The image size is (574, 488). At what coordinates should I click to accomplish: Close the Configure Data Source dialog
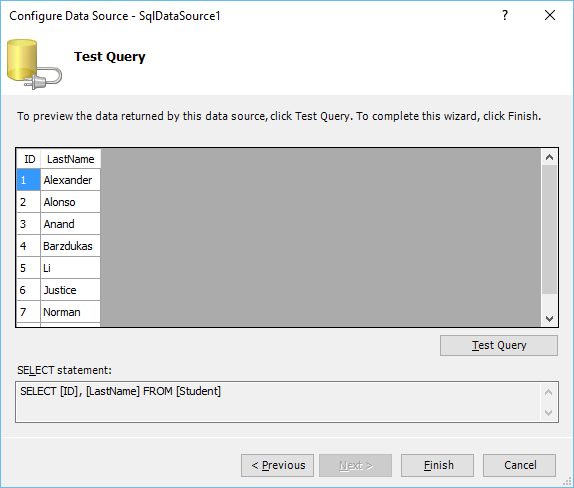[x=550, y=15]
